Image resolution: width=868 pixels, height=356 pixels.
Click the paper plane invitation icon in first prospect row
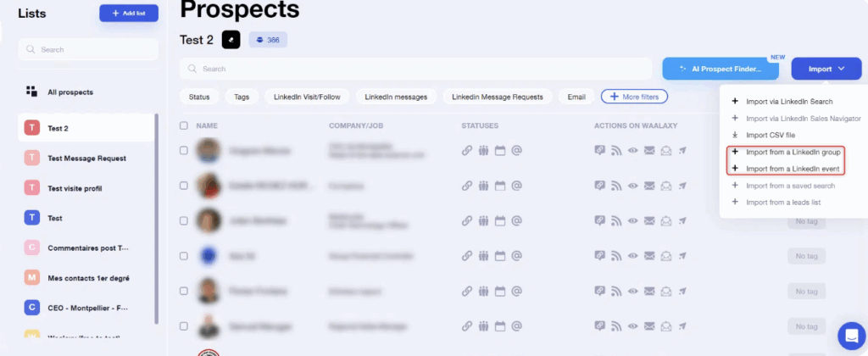tap(682, 151)
